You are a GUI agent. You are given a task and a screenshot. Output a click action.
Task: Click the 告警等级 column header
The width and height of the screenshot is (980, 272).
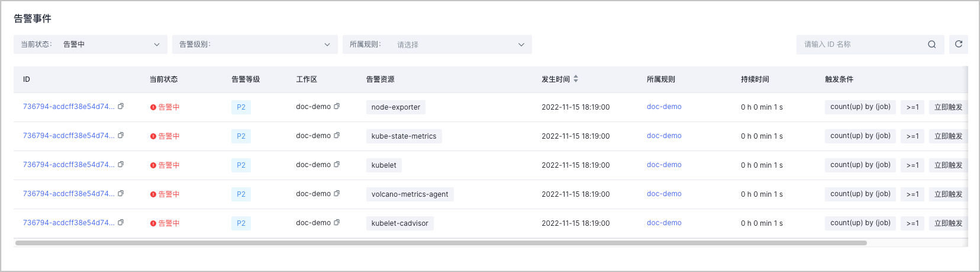pyautogui.click(x=246, y=79)
